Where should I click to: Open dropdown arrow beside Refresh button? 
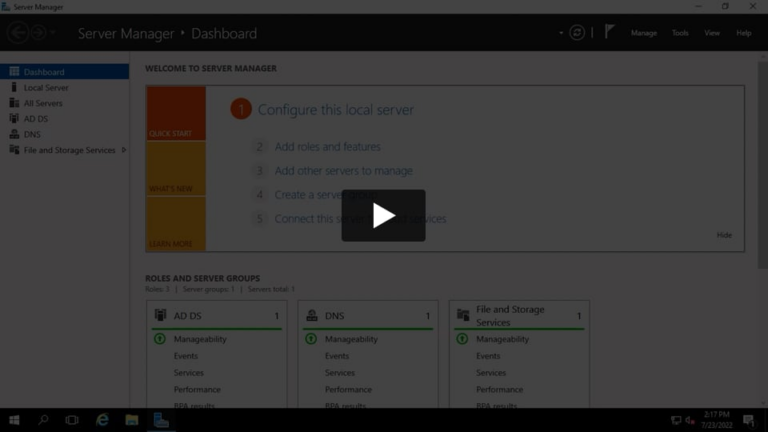pos(561,33)
